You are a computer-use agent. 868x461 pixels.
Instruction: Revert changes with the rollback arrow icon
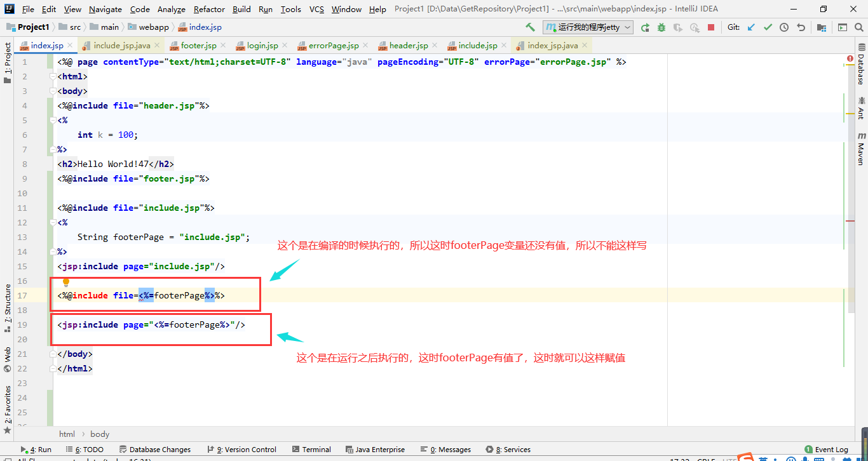point(801,27)
